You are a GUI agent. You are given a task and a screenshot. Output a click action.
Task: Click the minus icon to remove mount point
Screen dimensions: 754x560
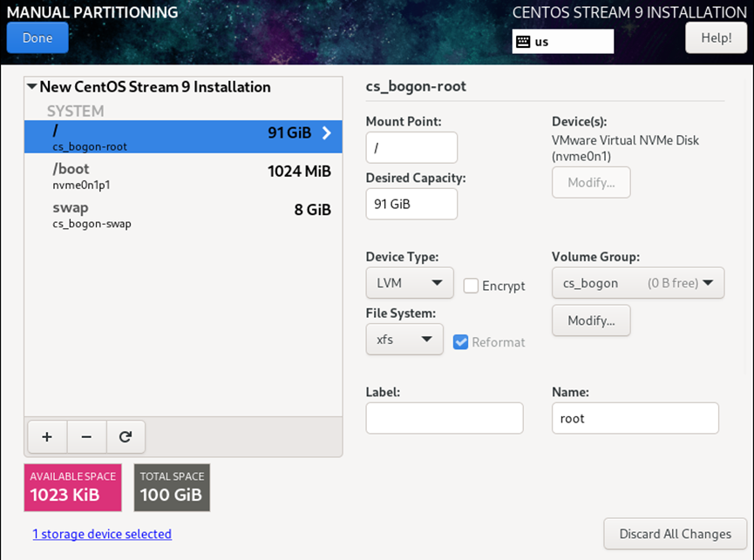pos(86,437)
